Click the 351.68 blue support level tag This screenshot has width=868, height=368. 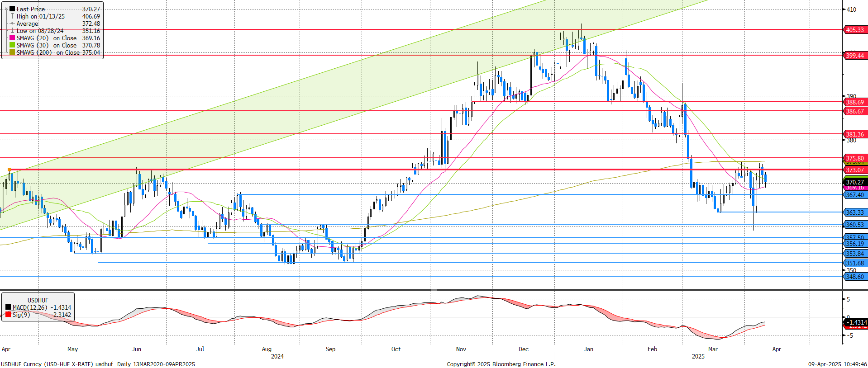pyautogui.click(x=855, y=263)
